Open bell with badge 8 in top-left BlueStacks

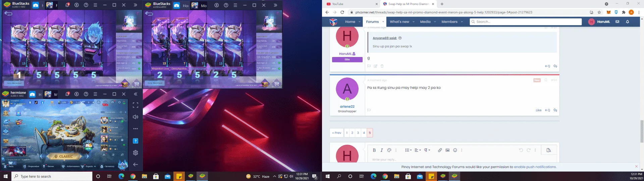pos(67,5)
